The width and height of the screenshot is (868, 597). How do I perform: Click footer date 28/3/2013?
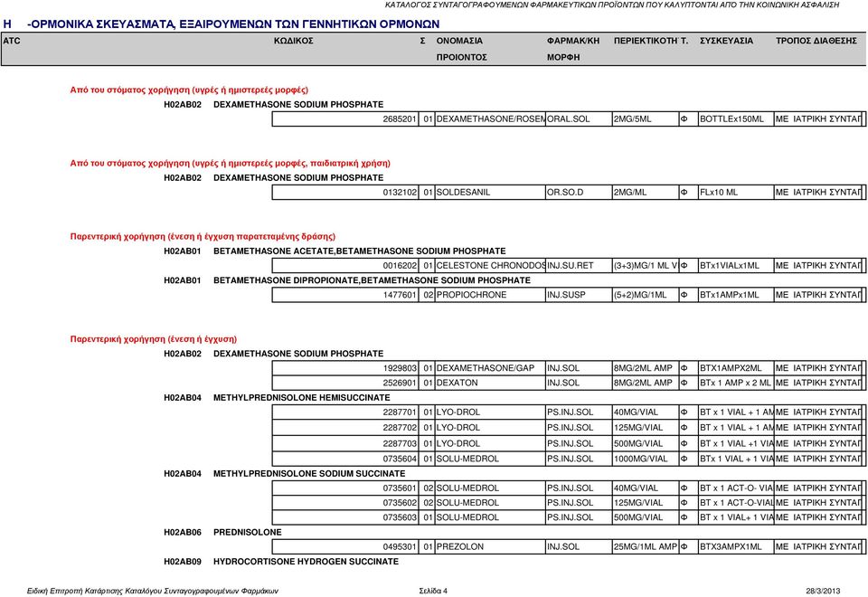pyautogui.click(x=823, y=591)
